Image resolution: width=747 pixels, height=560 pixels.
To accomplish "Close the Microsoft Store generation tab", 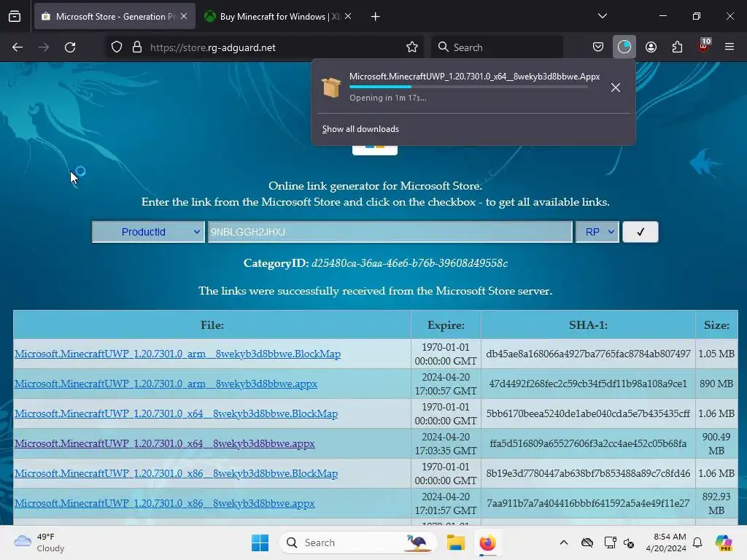I will coord(184,16).
